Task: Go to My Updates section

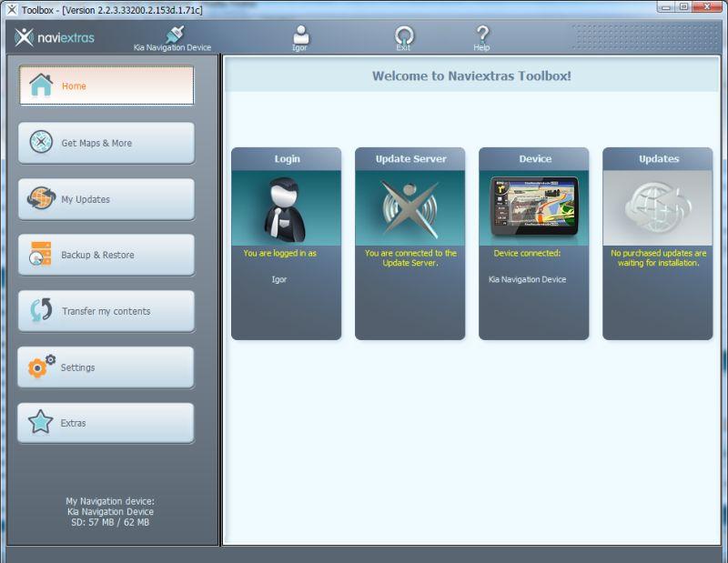Action: click(x=106, y=199)
